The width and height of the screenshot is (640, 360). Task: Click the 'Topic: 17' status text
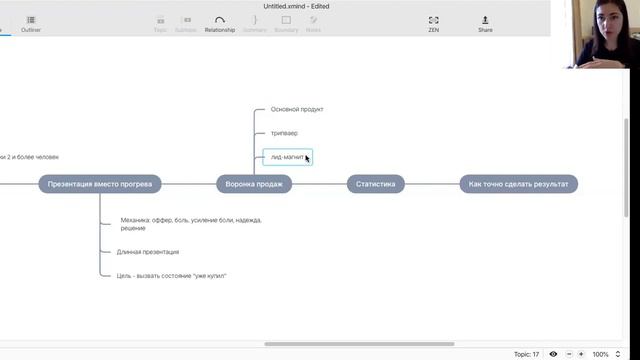coord(527,354)
